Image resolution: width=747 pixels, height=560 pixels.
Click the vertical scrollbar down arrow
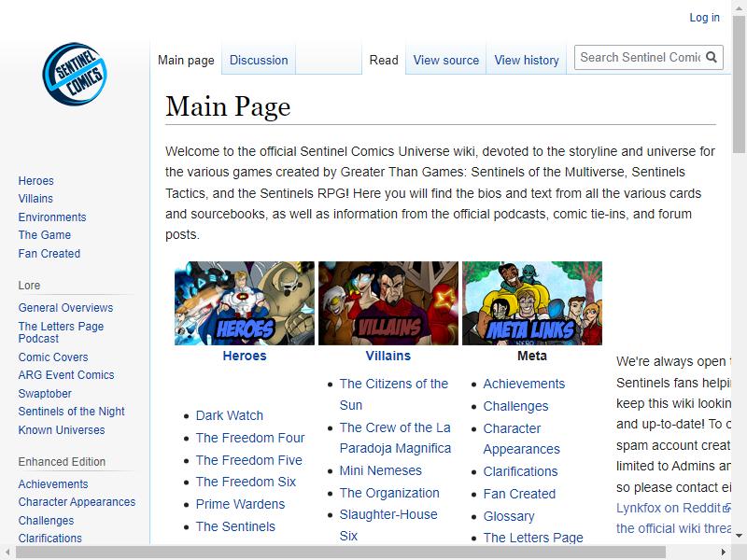(739, 536)
